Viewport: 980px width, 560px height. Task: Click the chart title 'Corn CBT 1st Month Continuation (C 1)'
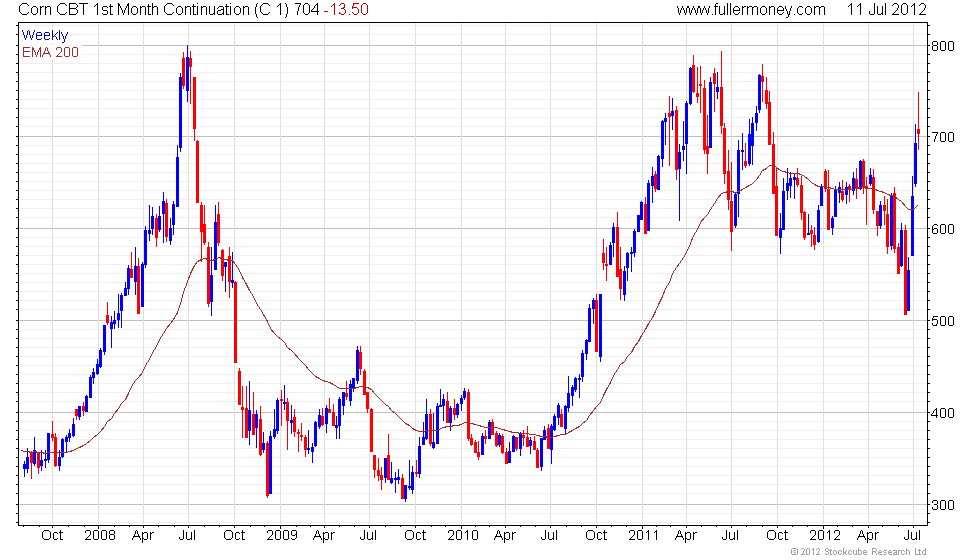click(156, 10)
